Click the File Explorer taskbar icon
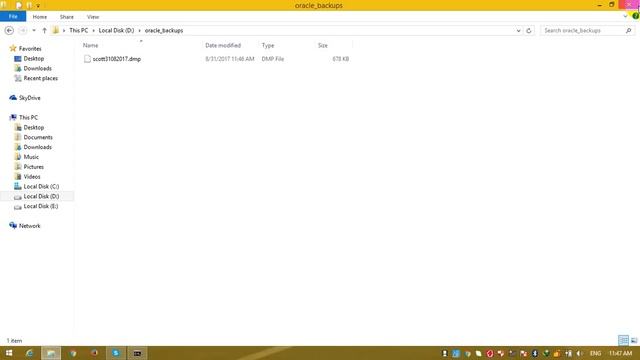This screenshot has width=640, height=360. click(x=51, y=353)
